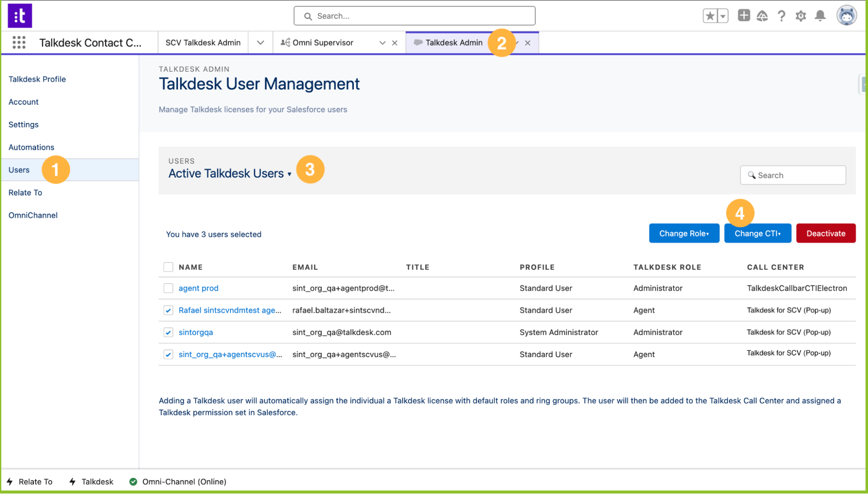Toggle the select-all users checkbox

coord(168,267)
